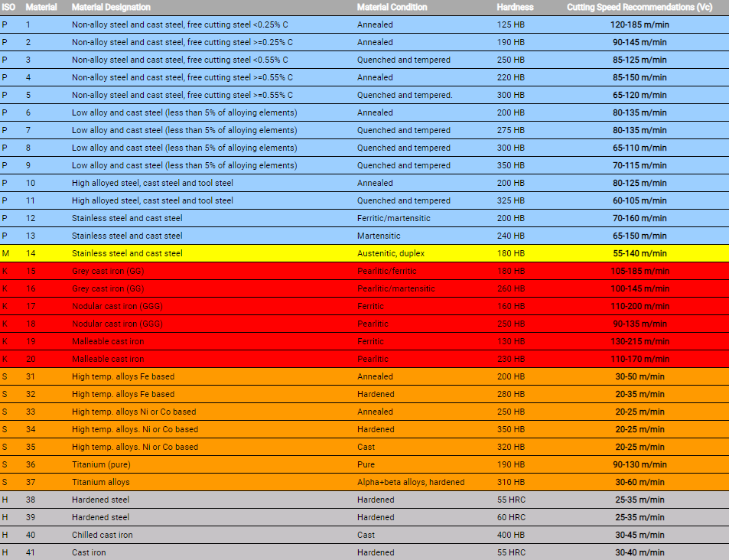Screen dimensions: 729x560
Task: Click hardness 350 HB in material 9 row
Action: [x=511, y=165]
